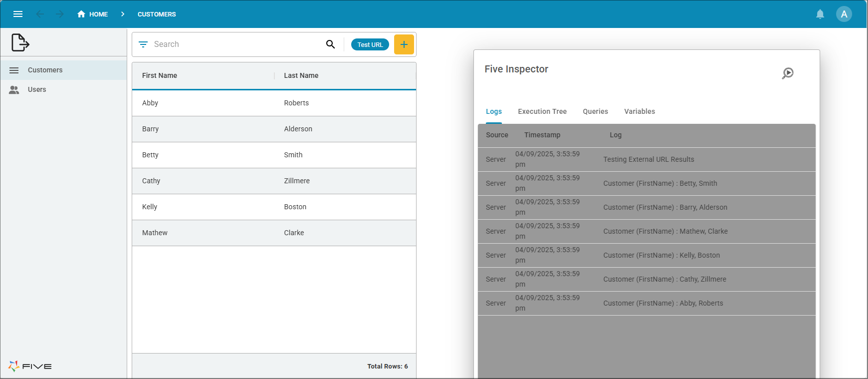868x379 pixels.
Task: Open the user avatar menu
Action: (x=844, y=14)
